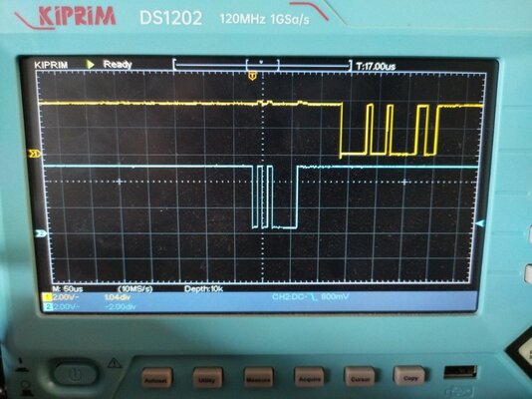Click the power button on front panel
Image resolution: width=532 pixels, height=399 pixels.
coord(75,373)
